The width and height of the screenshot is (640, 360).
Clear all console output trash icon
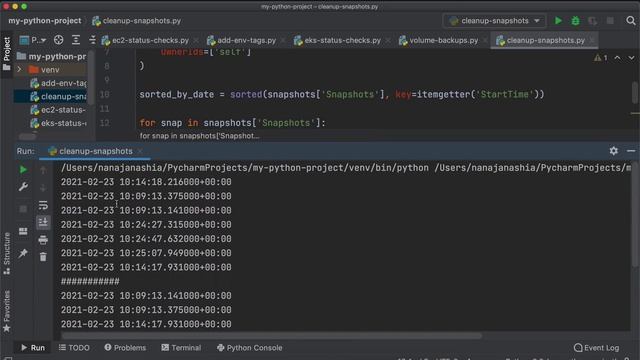[x=43, y=257]
